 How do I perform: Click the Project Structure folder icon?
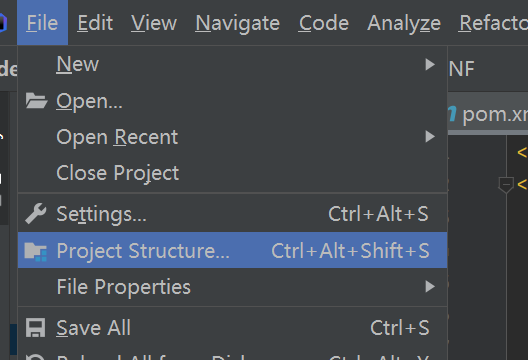[x=36, y=252]
